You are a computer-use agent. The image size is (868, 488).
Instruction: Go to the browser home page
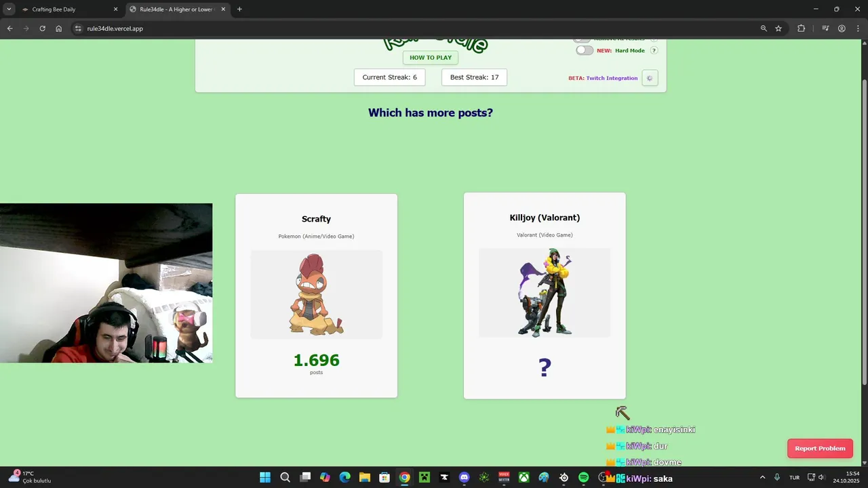click(x=59, y=28)
